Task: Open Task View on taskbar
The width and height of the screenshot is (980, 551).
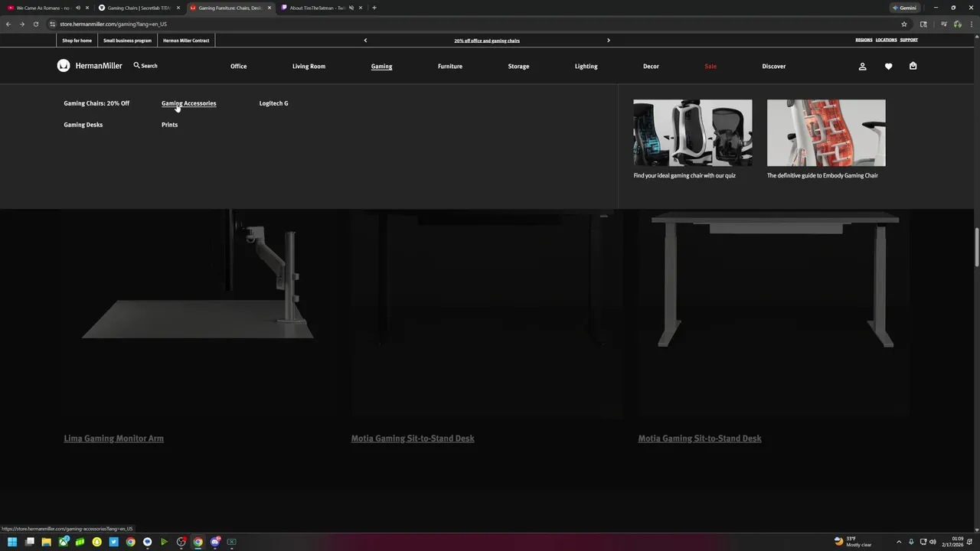Action: pyautogui.click(x=29, y=542)
